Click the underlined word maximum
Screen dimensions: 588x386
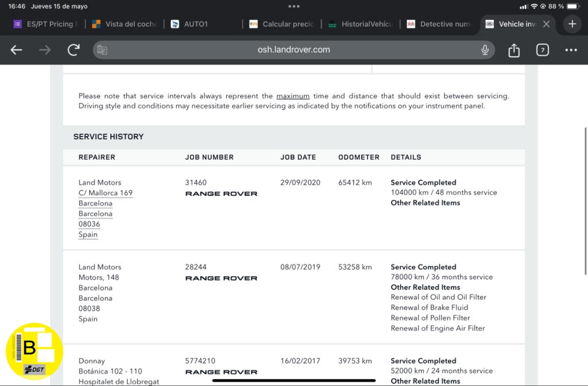[x=293, y=96]
